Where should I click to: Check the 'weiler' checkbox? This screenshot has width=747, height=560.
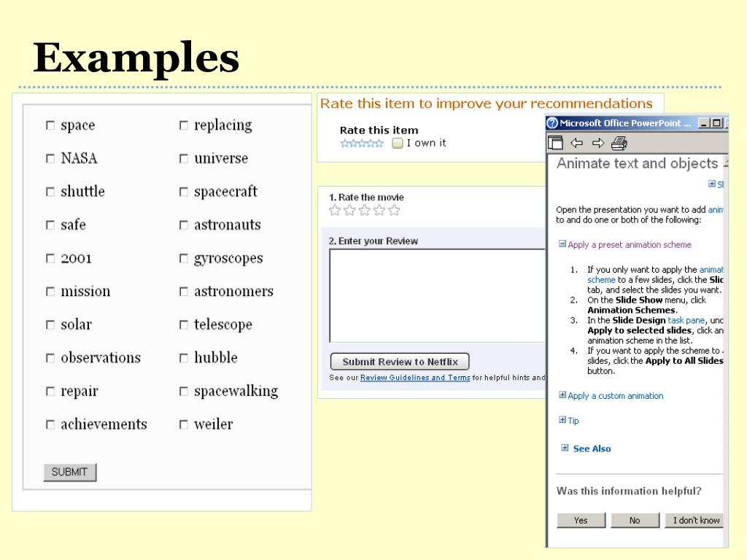183,424
